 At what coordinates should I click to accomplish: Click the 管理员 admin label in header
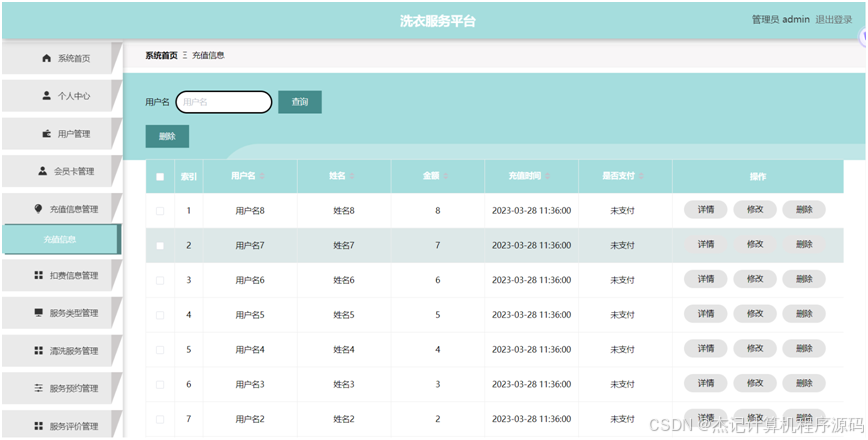coord(781,19)
